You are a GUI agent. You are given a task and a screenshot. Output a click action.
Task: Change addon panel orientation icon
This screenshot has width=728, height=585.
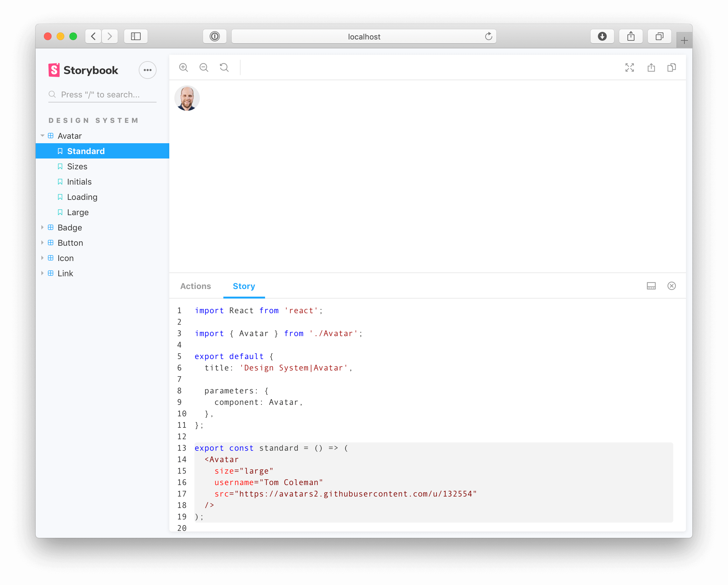tap(651, 286)
